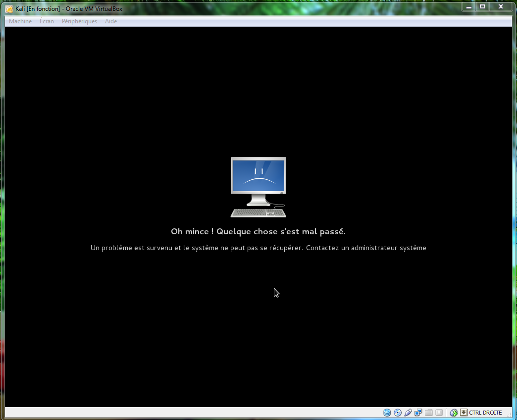Screen dimensions: 517x420
Task: Open the Écran menu
Action: pos(47,21)
